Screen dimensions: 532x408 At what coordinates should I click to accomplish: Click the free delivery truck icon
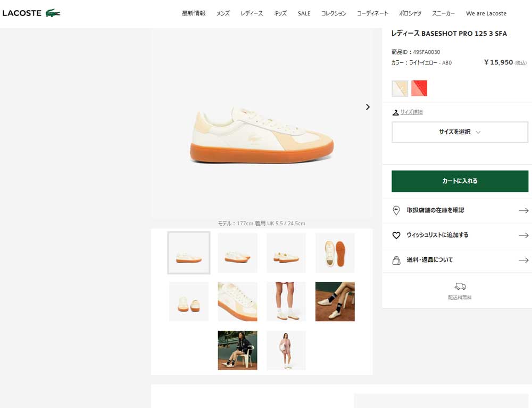(460, 287)
